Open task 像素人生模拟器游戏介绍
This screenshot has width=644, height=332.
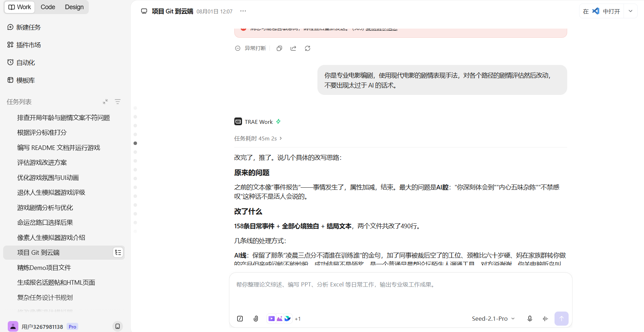tap(64, 237)
